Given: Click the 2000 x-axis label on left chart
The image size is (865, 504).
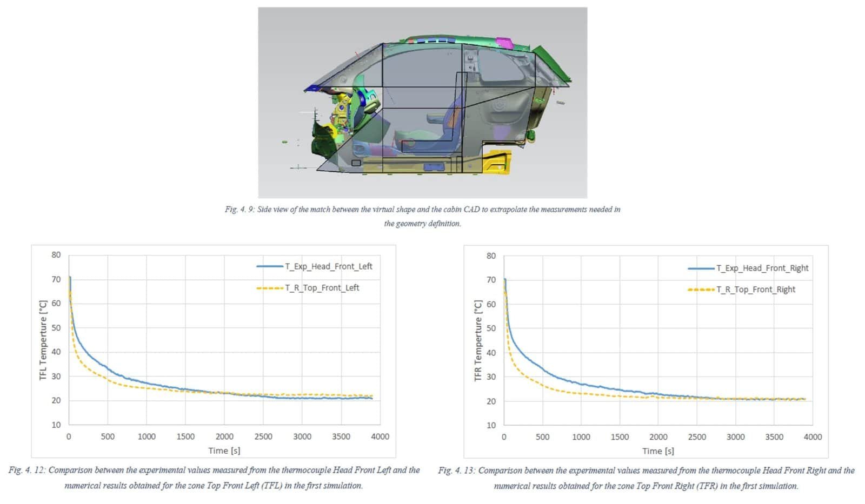Looking at the screenshot, I should pyautogui.click(x=224, y=436).
